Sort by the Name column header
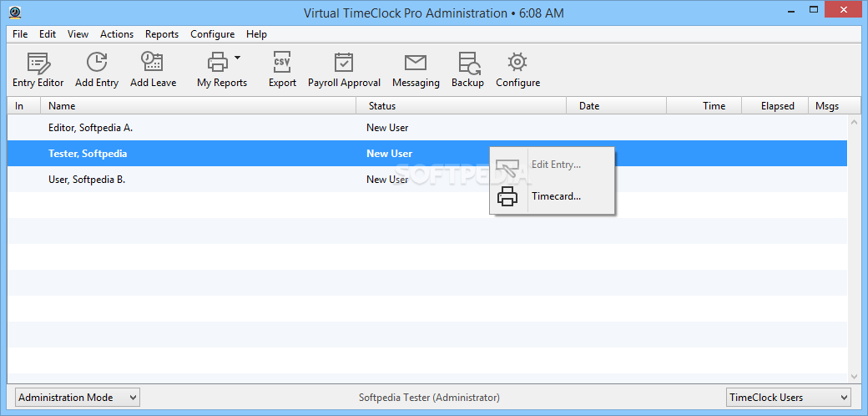Screen dimensions: 868x416 click(198, 106)
